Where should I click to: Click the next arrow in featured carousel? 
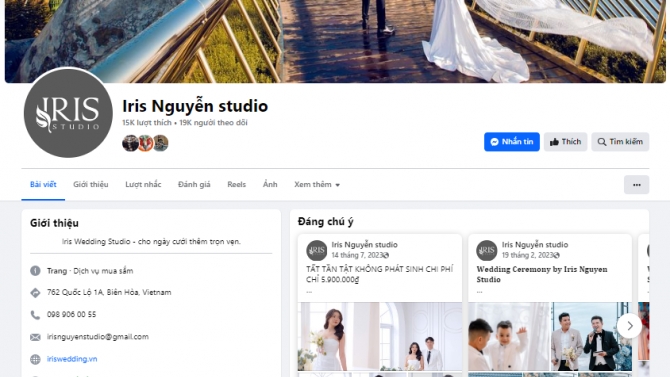[629, 326]
